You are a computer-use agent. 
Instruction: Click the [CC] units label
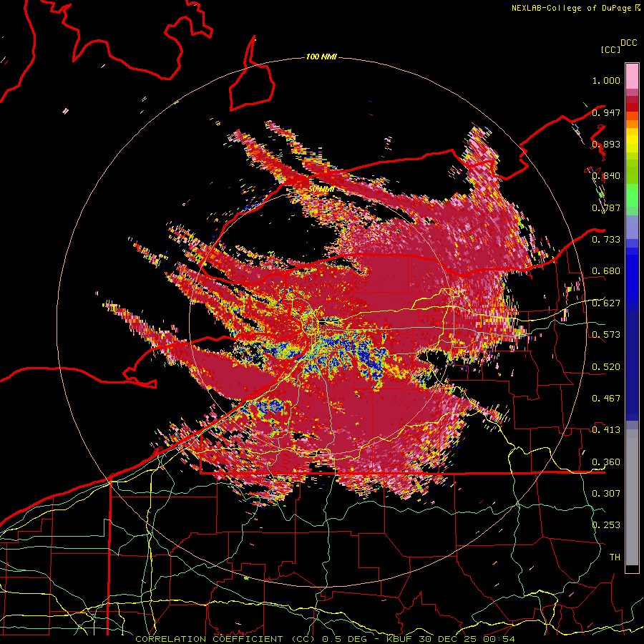pos(610,49)
